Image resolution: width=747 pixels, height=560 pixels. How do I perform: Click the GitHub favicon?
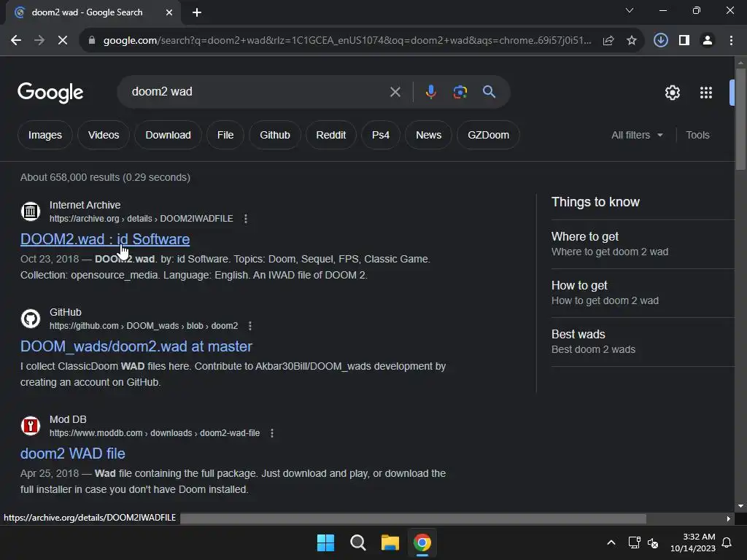pyautogui.click(x=31, y=318)
